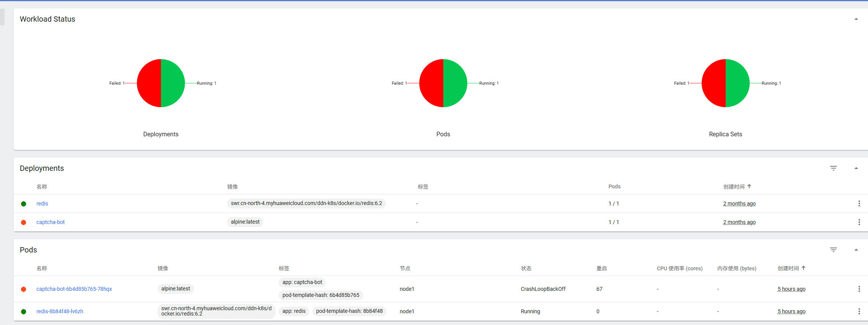
Task: Click red status icon of captcha-bot pod
Action: click(x=24, y=289)
